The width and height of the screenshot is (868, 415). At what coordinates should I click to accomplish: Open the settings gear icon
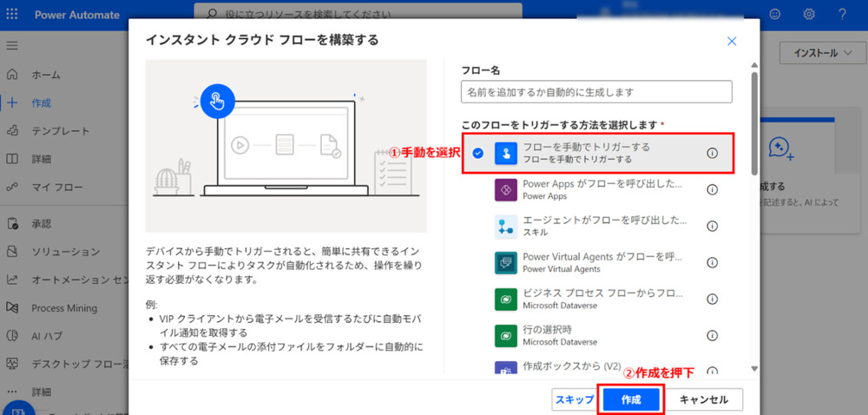tap(809, 15)
